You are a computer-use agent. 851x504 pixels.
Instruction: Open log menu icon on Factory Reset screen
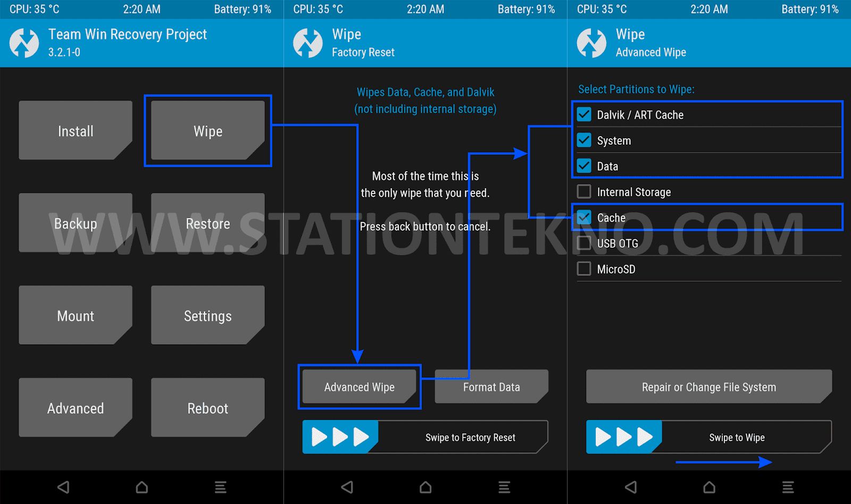click(x=504, y=487)
